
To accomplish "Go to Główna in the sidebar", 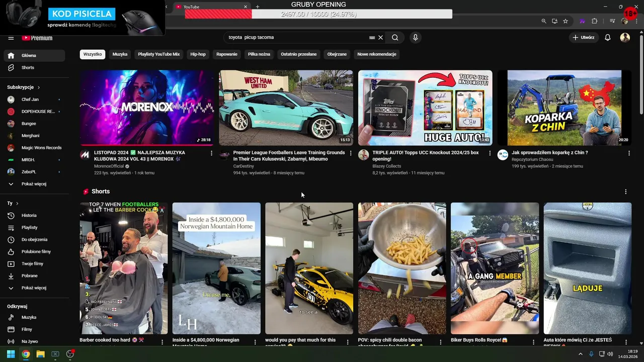I will pos(34,55).
